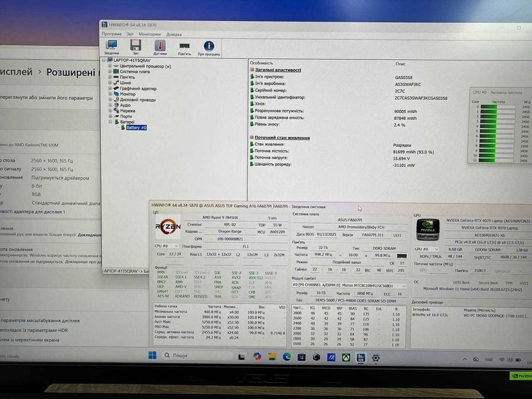Click the CPU #0 Активна частота panel title
This screenshot has height=399, width=532.
[497, 92]
